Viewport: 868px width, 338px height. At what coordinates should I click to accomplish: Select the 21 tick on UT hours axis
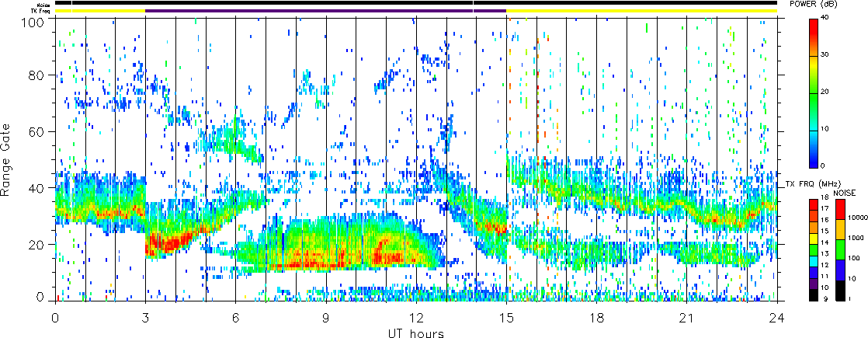(687, 318)
